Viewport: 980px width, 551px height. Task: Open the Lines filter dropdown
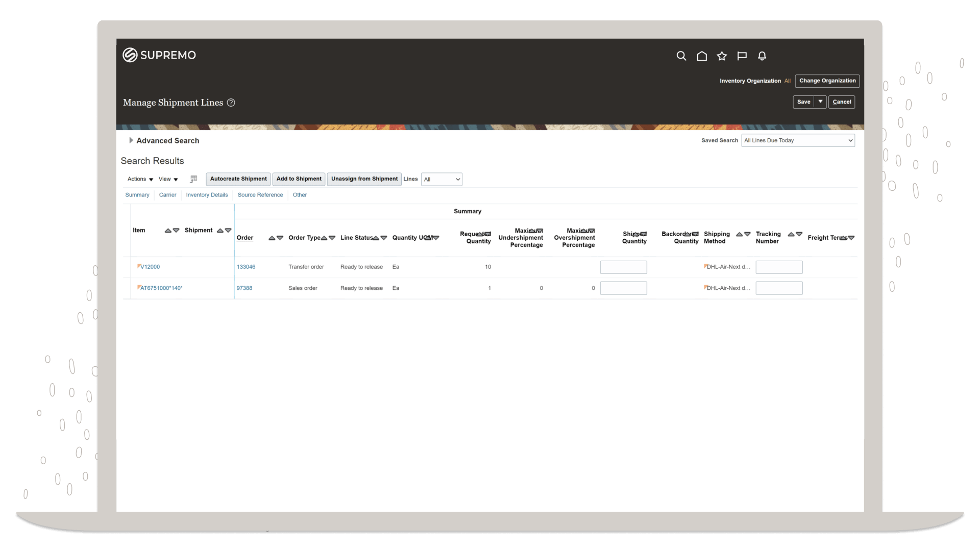[442, 179]
